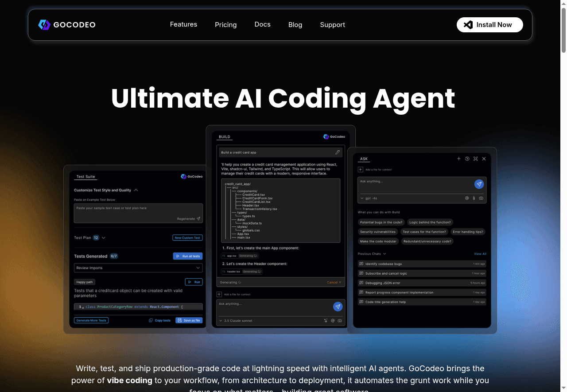Click the GoCodeo logo in the header

67,25
